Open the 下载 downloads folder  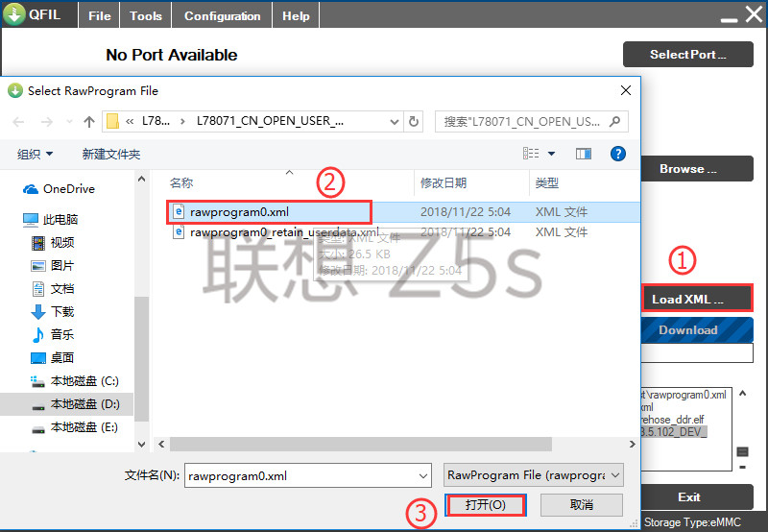(x=62, y=311)
